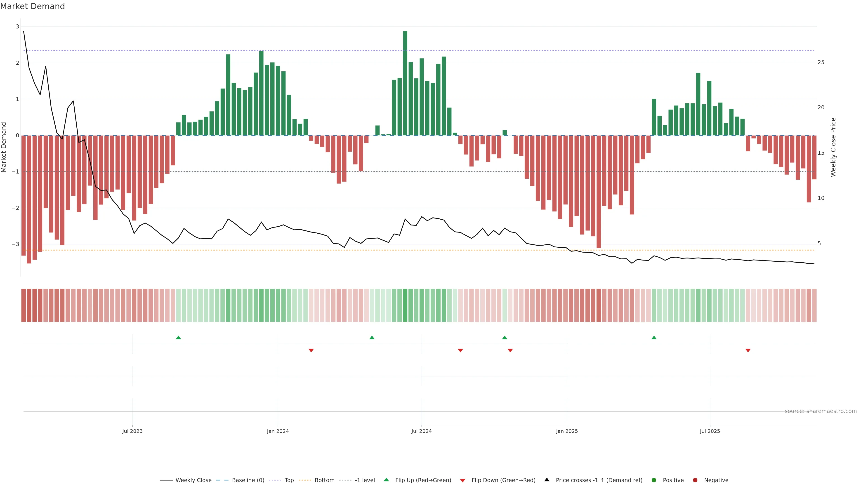This screenshot has width=868, height=488.
Task: Click the Flip Up legend triangle icon
Action: (386, 480)
